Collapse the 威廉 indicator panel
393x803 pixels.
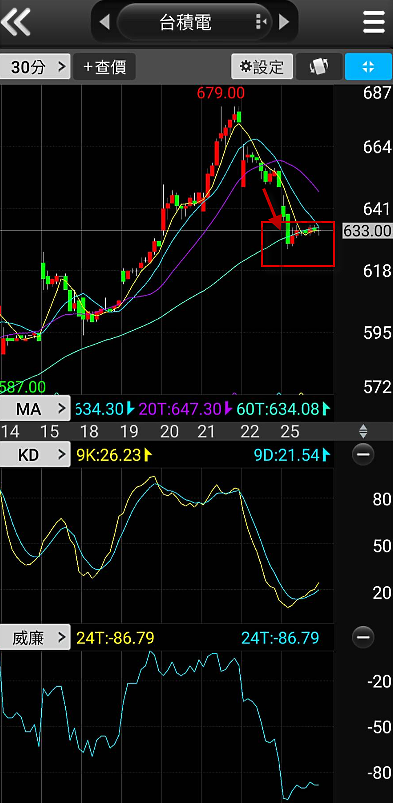[363, 637]
